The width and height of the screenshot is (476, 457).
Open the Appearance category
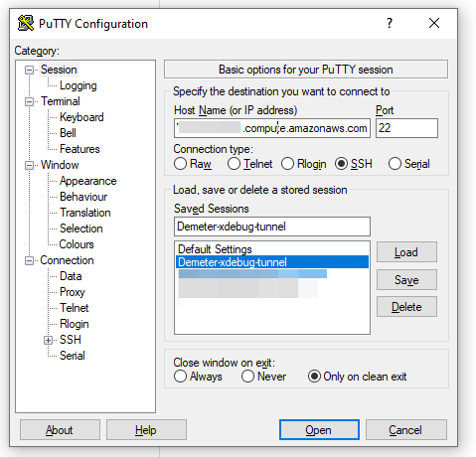[88, 181]
